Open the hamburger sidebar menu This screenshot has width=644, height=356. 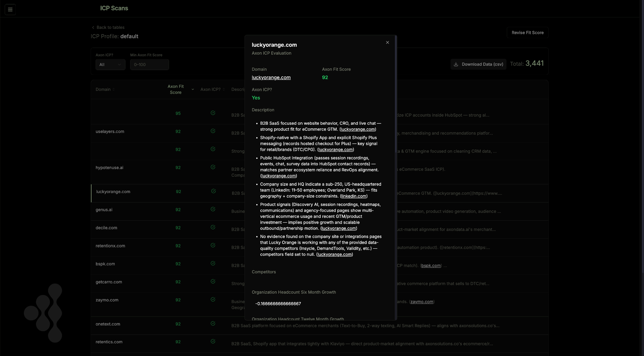click(10, 9)
